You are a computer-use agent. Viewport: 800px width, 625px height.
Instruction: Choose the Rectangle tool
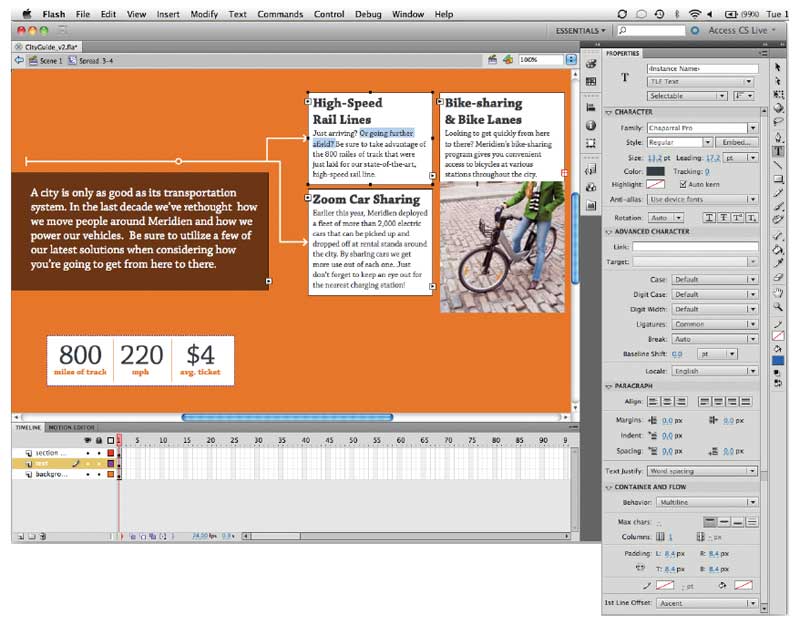tap(779, 179)
